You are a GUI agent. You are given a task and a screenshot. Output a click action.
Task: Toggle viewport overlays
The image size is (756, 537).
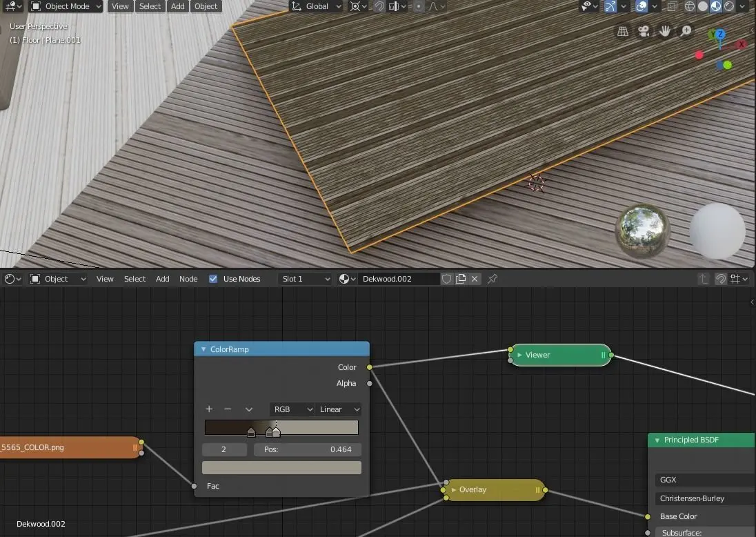point(641,6)
